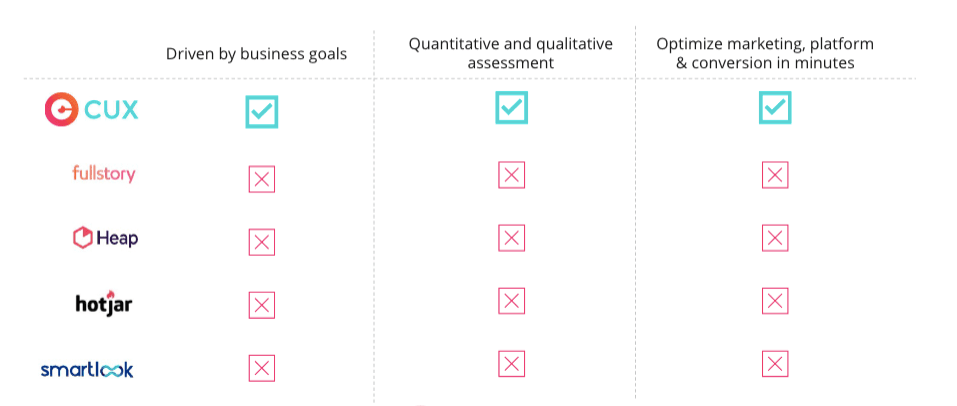Click fullstory X box under Optimize marketing column
The height and width of the screenshot is (406, 957).
(x=775, y=175)
